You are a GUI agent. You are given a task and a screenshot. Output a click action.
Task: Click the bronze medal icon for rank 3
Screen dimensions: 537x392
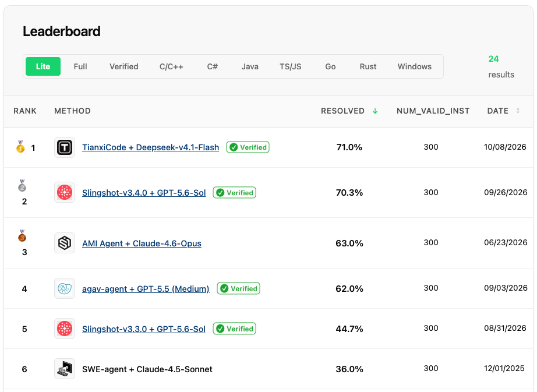tap(22, 235)
